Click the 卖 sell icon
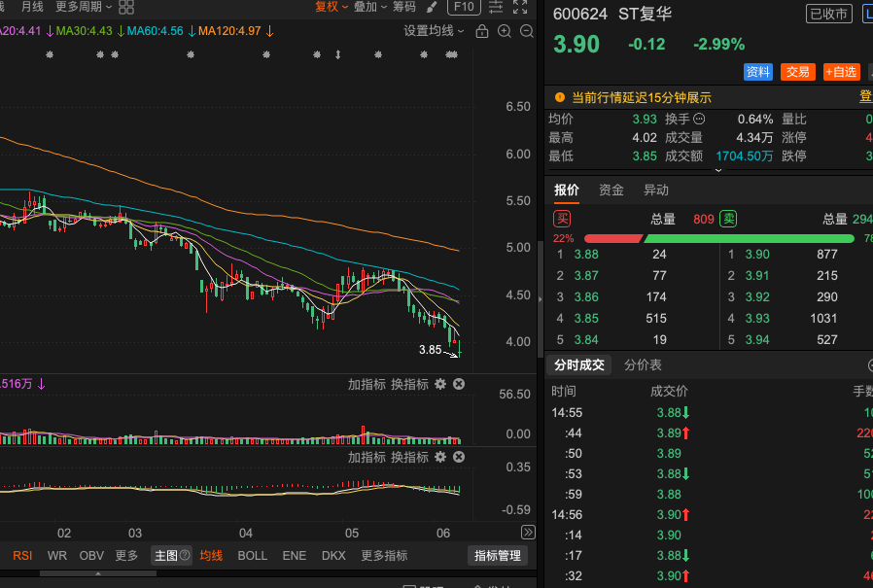The image size is (873, 588). point(728,219)
